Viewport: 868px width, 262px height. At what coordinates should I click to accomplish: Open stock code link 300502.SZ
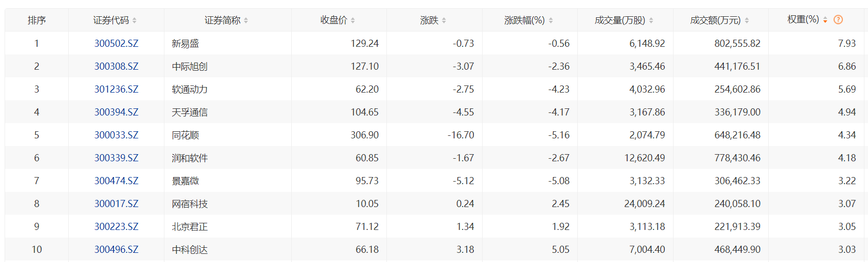coord(116,44)
